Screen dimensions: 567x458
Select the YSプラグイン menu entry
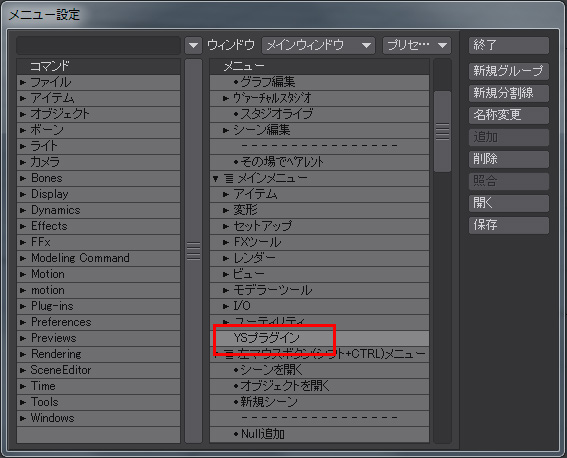click(x=319, y=338)
